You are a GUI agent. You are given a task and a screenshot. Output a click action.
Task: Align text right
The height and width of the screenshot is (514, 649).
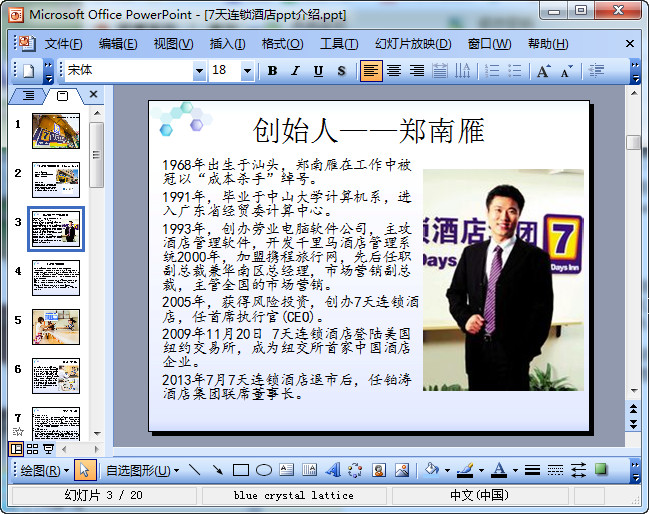pyautogui.click(x=417, y=71)
